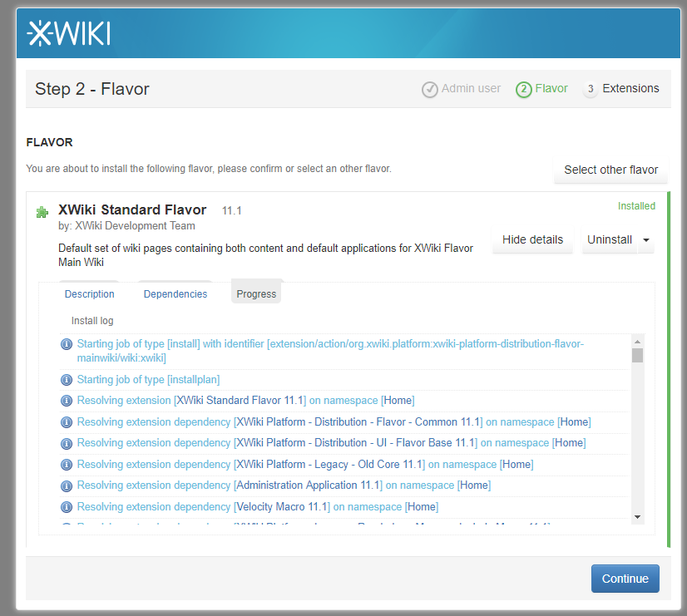Click log line mentioning Flavor - Common 11.1

pos(334,422)
